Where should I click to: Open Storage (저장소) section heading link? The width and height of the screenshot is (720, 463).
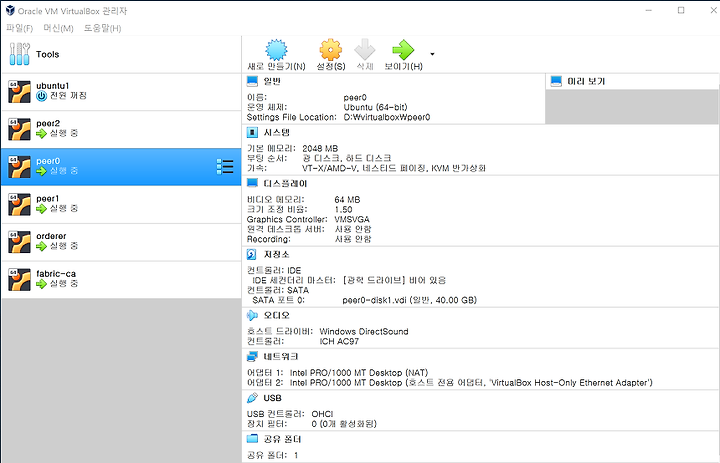point(276,254)
